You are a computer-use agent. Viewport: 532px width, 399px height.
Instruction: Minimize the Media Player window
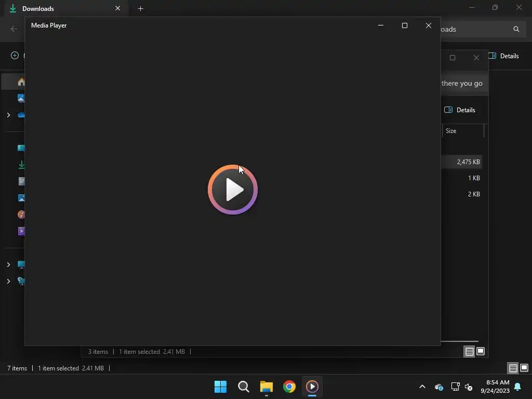click(x=381, y=25)
